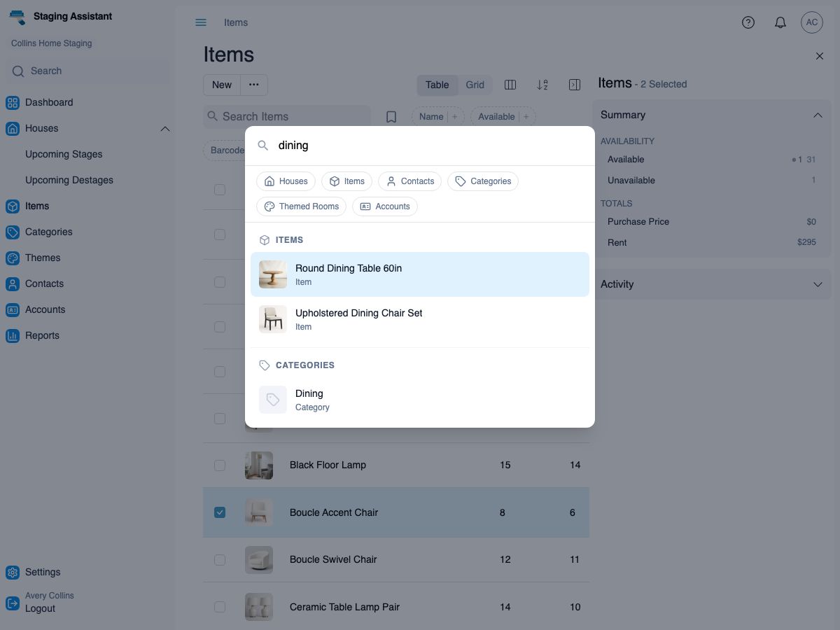This screenshot has height=630, width=840.
Task: Filter search by Accounts chip
Action: tap(385, 206)
